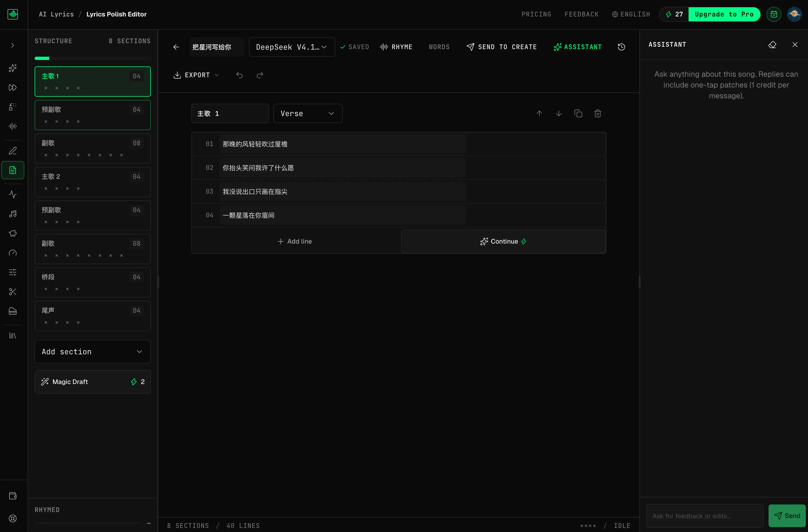This screenshot has height=532, width=808.
Task: Select the first 预副歌 section card
Action: tap(92, 115)
